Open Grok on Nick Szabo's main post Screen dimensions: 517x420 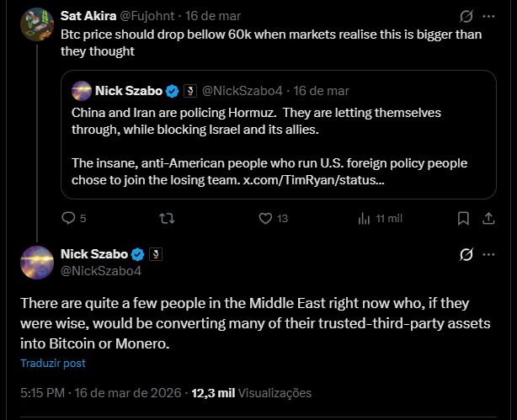[x=466, y=254]
